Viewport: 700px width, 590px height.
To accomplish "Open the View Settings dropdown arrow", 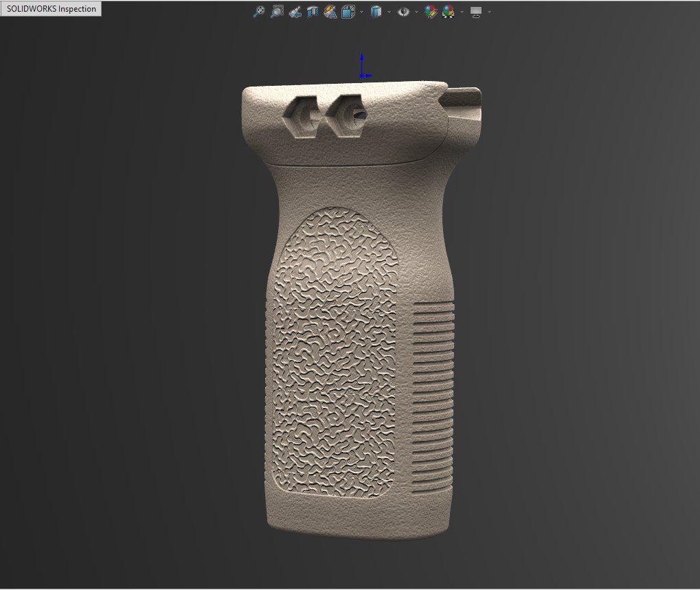I will tap(488, 12).
